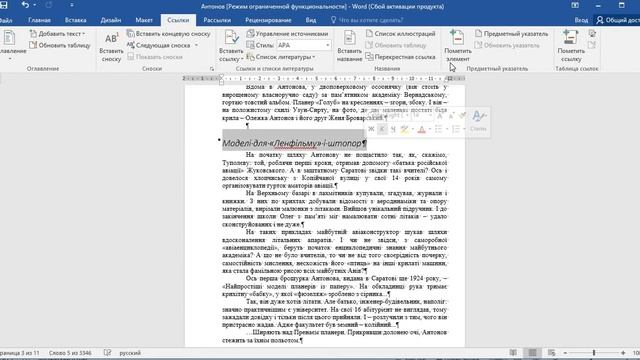Click Вставить концевую сноску
Screen dimensions: 640x360
pyautogui.click(x=169, y=34)
